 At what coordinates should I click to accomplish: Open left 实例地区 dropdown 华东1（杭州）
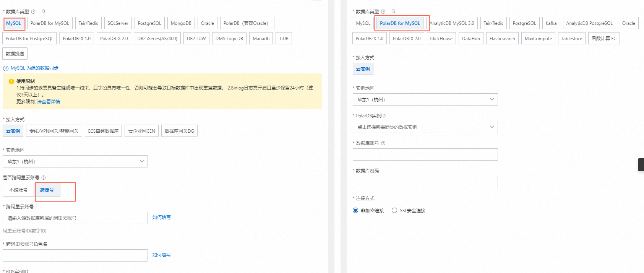coord(75,161)
